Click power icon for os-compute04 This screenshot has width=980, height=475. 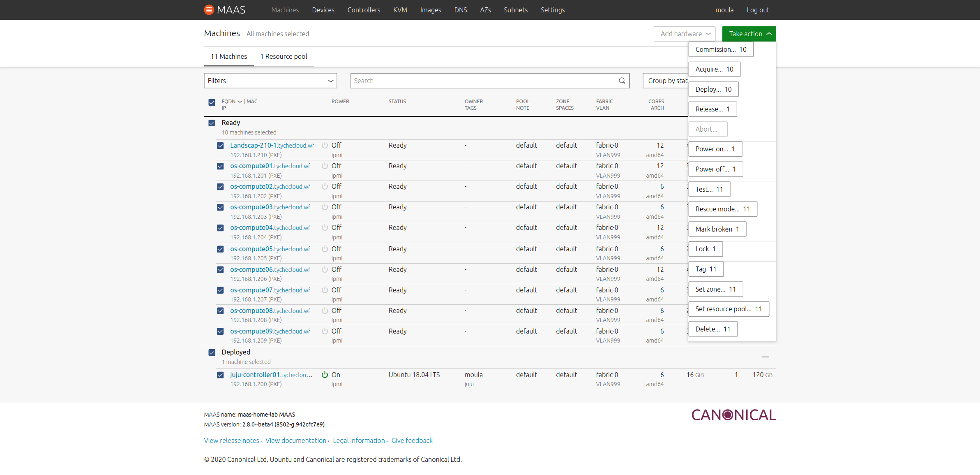tap(325, 227)
